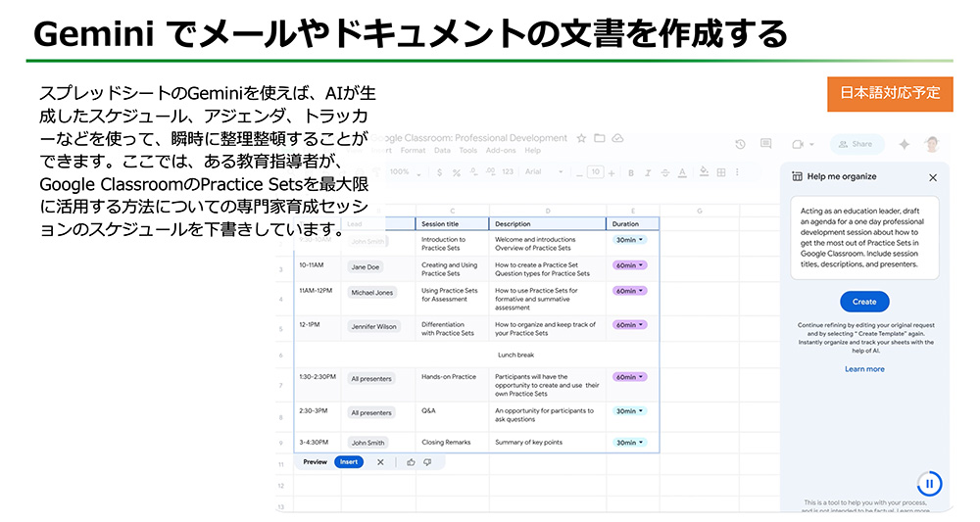Decrease decimal places icon

(x=473, y=172)
